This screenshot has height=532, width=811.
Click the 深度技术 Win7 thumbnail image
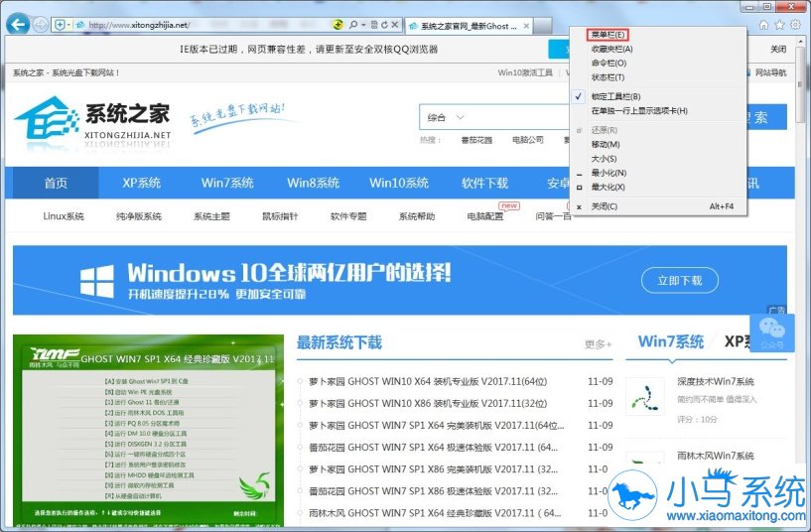coord(645,397)
